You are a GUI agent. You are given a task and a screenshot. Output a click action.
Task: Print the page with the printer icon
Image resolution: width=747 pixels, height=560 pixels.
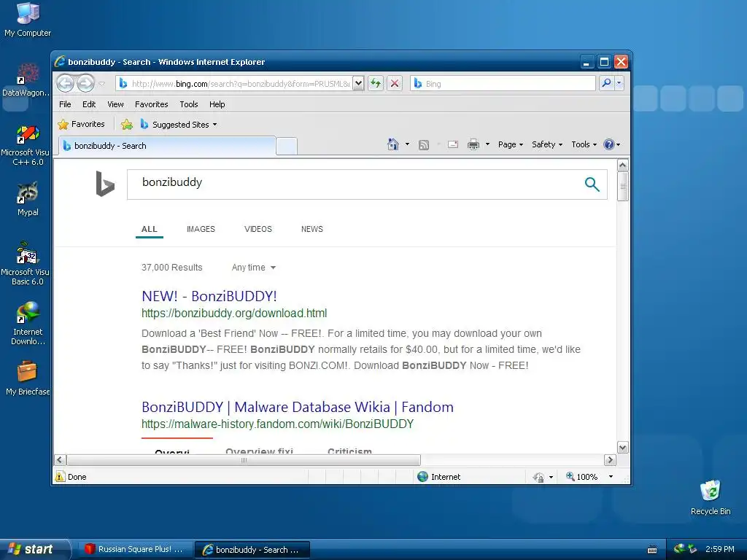[x=473, y=144]
